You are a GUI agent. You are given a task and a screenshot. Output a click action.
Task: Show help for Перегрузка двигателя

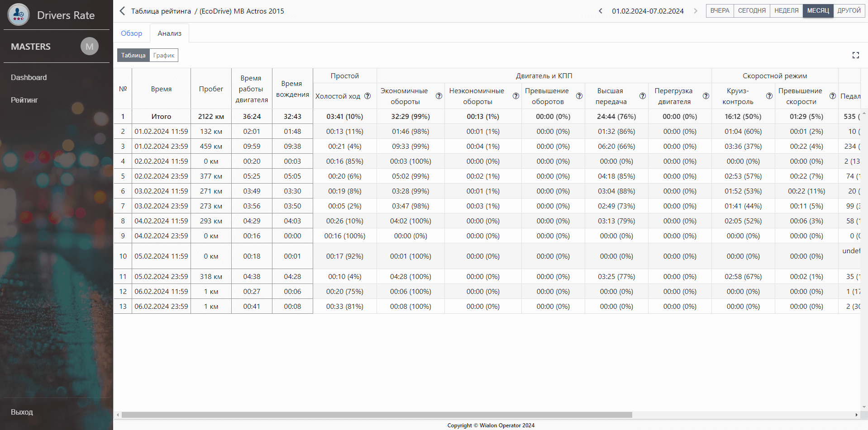pyautogui.click(x=706, y=96)
